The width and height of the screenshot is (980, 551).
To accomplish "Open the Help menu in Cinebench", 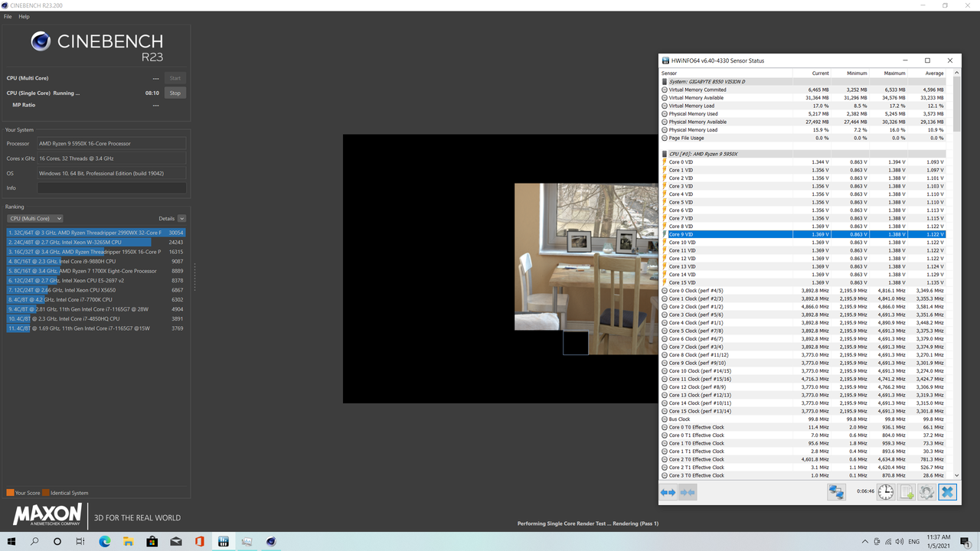I will pos(24,16).
